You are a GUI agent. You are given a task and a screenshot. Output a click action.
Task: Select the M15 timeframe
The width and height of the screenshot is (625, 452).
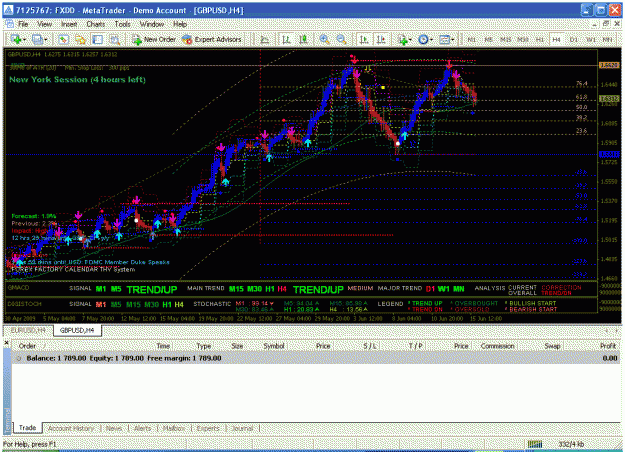coord(505,39)
